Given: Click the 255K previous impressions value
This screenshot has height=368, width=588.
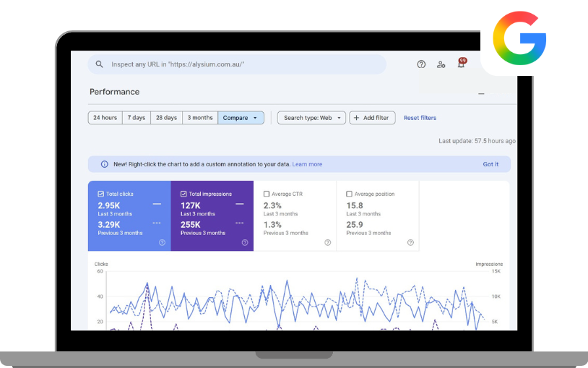Looking at the screenshot, I should 191,225.
